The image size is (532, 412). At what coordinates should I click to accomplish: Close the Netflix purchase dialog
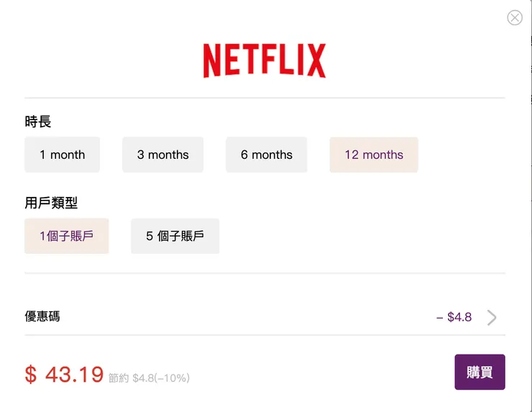(x=515, y=18)
